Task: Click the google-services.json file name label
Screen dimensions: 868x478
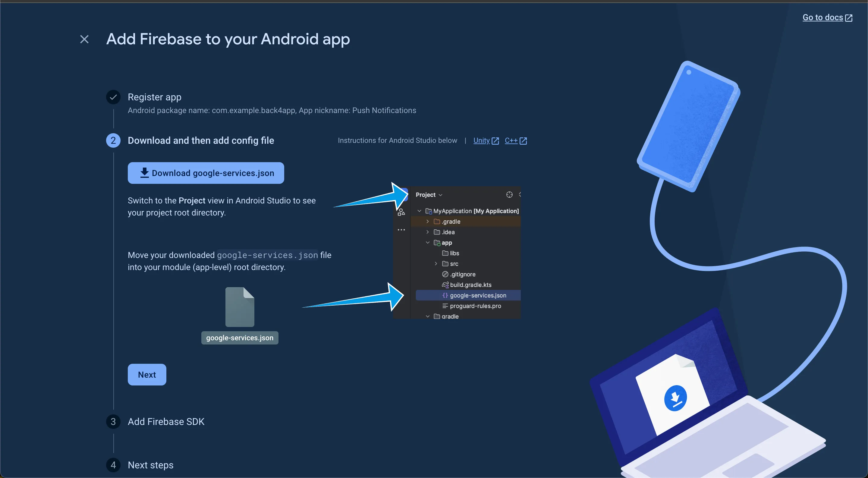Action: pyautogui.click(x=240, y=338)
